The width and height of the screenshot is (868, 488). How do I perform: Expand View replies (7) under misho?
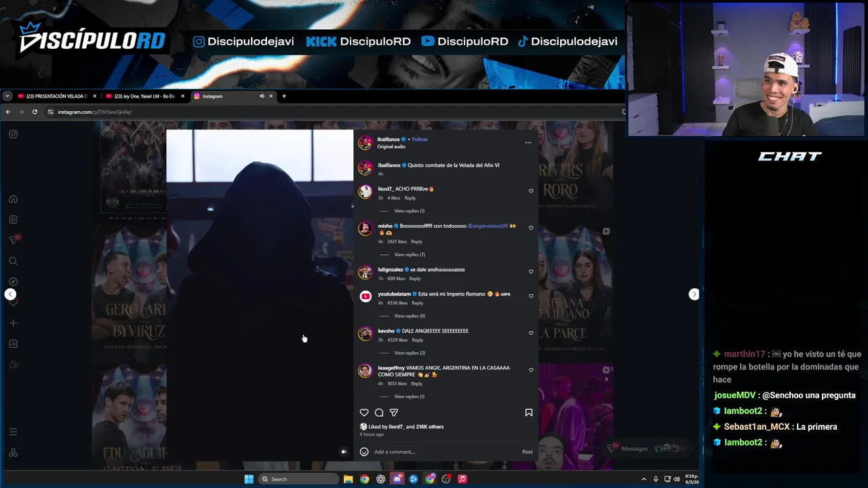pyautogui.click(x=409, y=255)
